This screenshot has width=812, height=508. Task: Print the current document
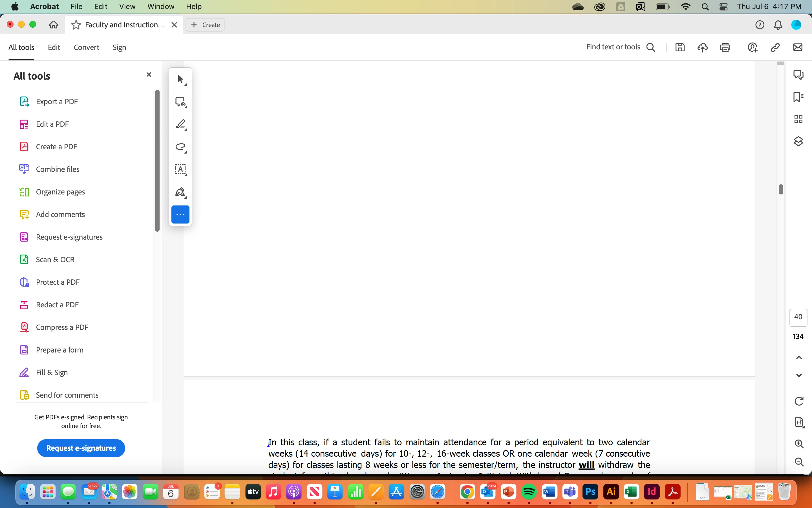coord(725,47)
